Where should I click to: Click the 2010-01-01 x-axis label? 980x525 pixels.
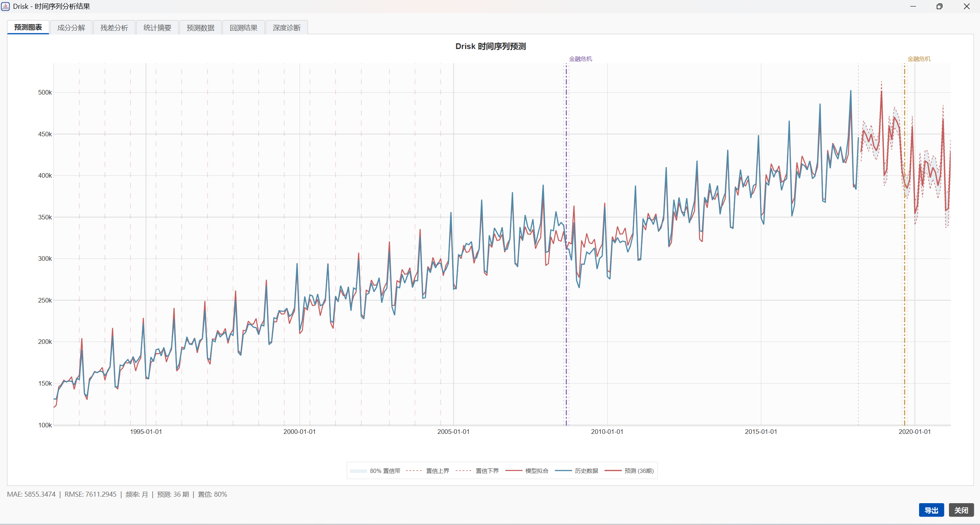[607, 432]
